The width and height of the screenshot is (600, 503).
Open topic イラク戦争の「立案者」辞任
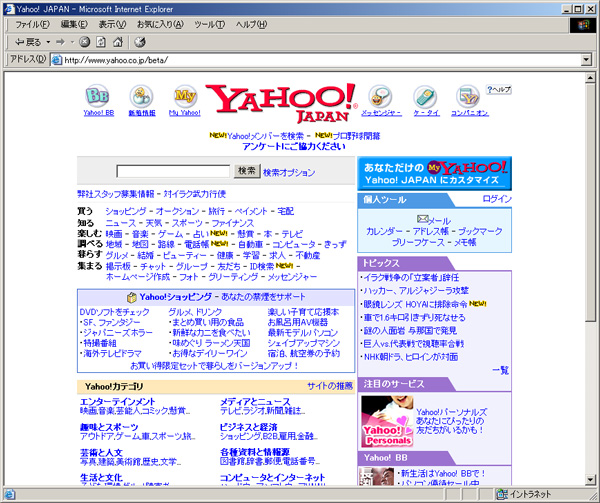click(x=411, y=278)
